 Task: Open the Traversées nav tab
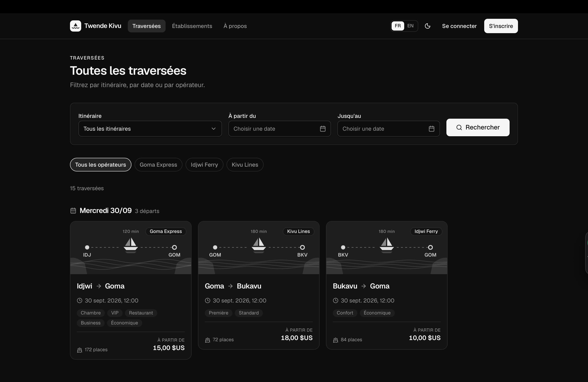tap(147, 26)
